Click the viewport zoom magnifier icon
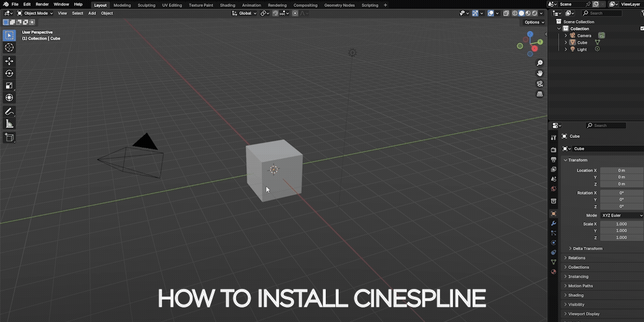The width and height of the screenshot is (644, 322). pyautogui.click(x=540, y=63)
